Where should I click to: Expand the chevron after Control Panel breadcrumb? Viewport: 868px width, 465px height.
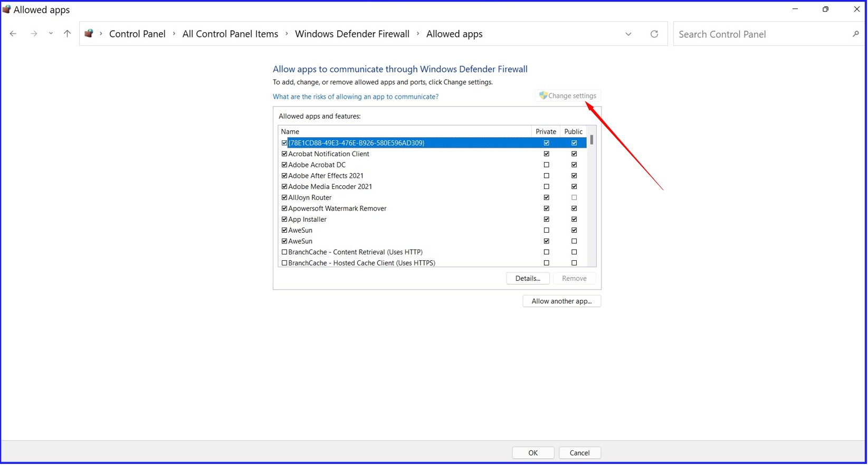tap(174, 34)
